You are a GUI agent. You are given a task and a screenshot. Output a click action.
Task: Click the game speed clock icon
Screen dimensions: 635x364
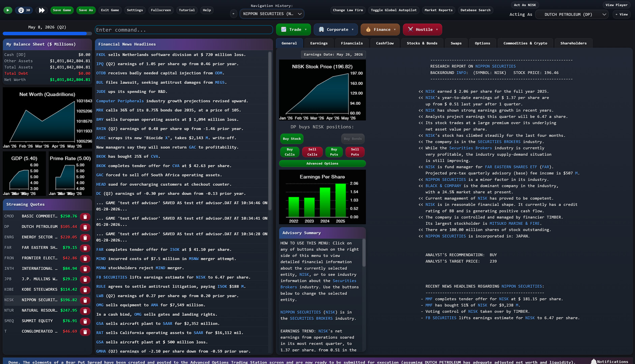tap(21, 10)
